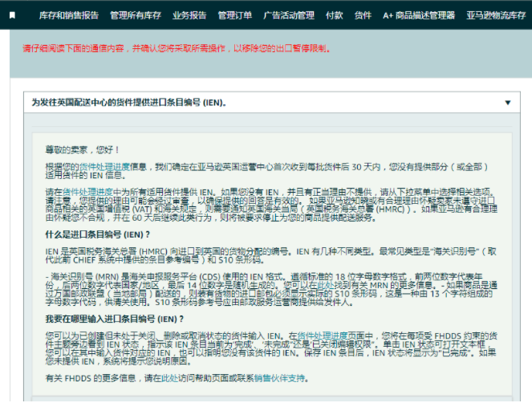Click the red export suspension warning text
Image resolution: width=532 pixels, height=407 pixels.
coord(177,48)
